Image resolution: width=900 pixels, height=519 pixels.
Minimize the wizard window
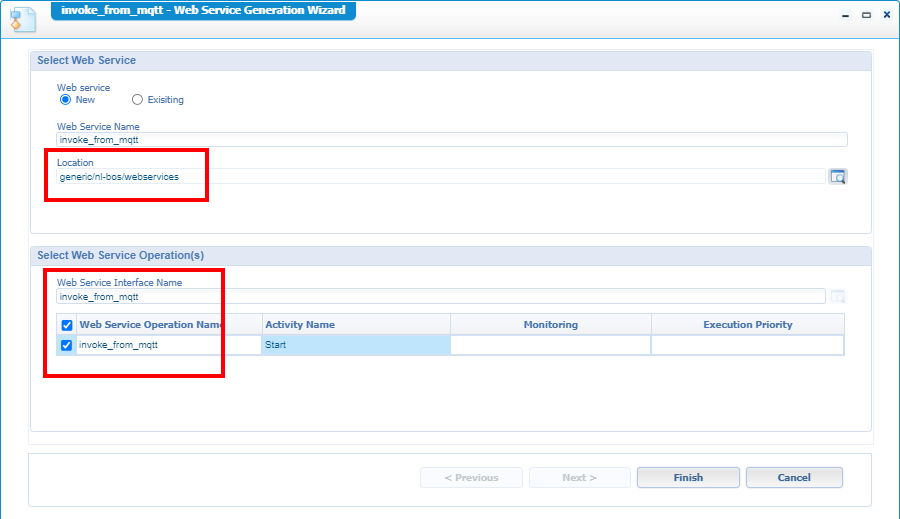pos(845,16)
